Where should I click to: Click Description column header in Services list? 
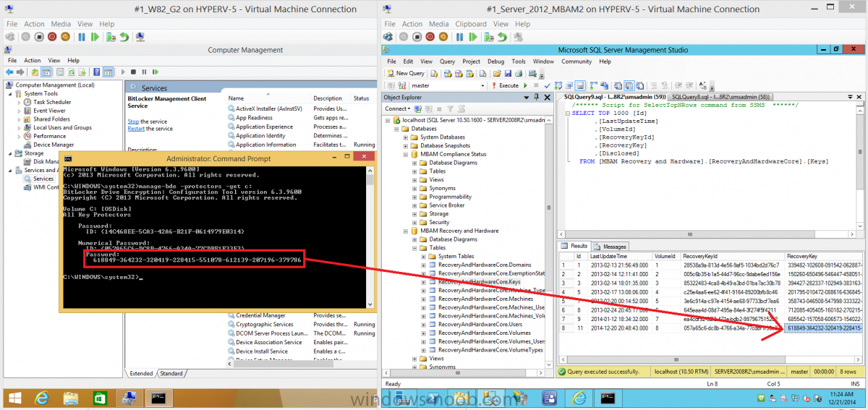tap(331, 98)
